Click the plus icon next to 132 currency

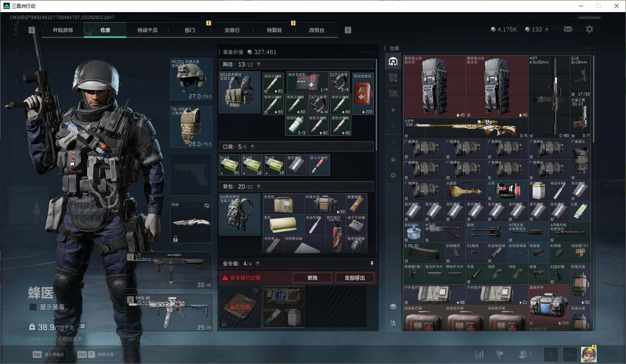tap(546, 29)
